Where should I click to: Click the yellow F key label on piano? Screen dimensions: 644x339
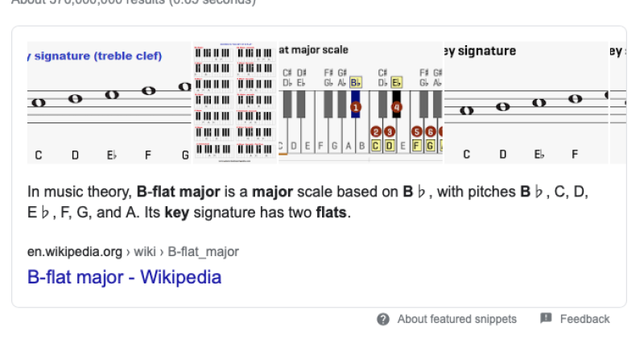pos(417,146)
